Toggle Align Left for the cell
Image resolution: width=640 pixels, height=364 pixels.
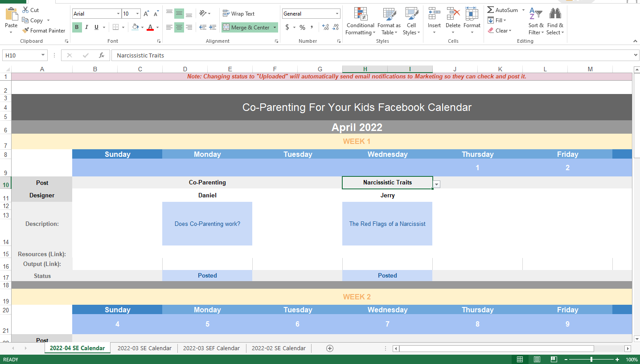[169, 27]
